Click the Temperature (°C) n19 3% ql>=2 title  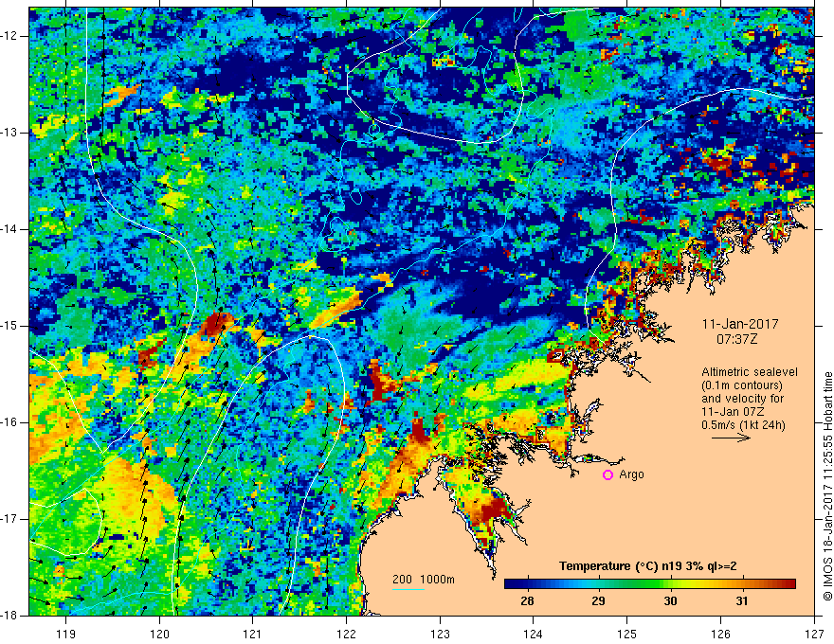click(x=647, y=566)
